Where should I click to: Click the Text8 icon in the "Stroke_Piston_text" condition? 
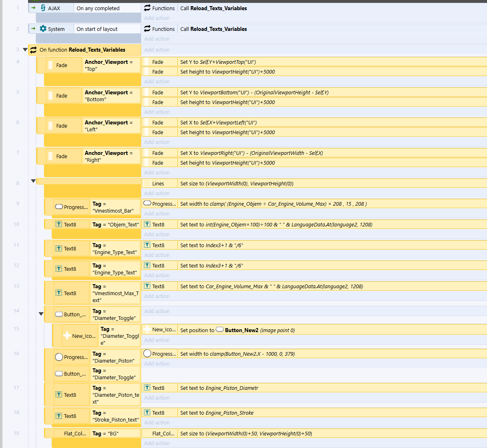[59, 416]
